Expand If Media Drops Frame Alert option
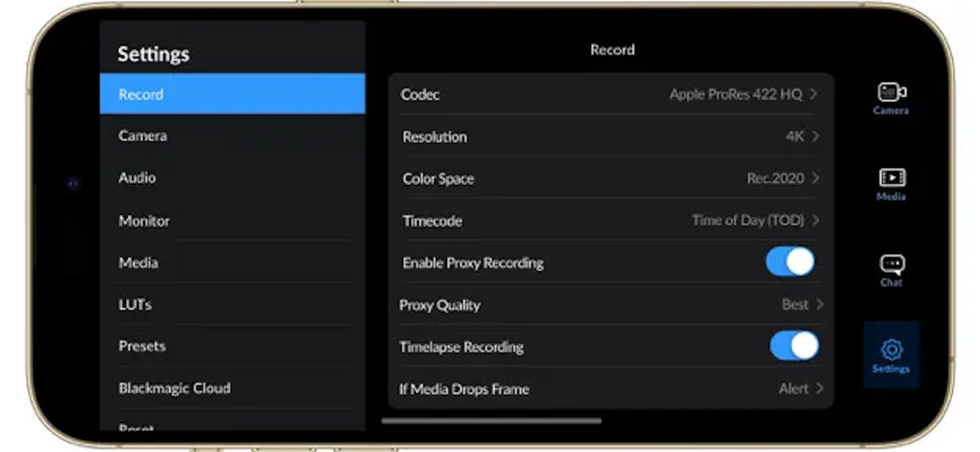The width and height of the screenshot is (980, 452). [x=611, y=389]
